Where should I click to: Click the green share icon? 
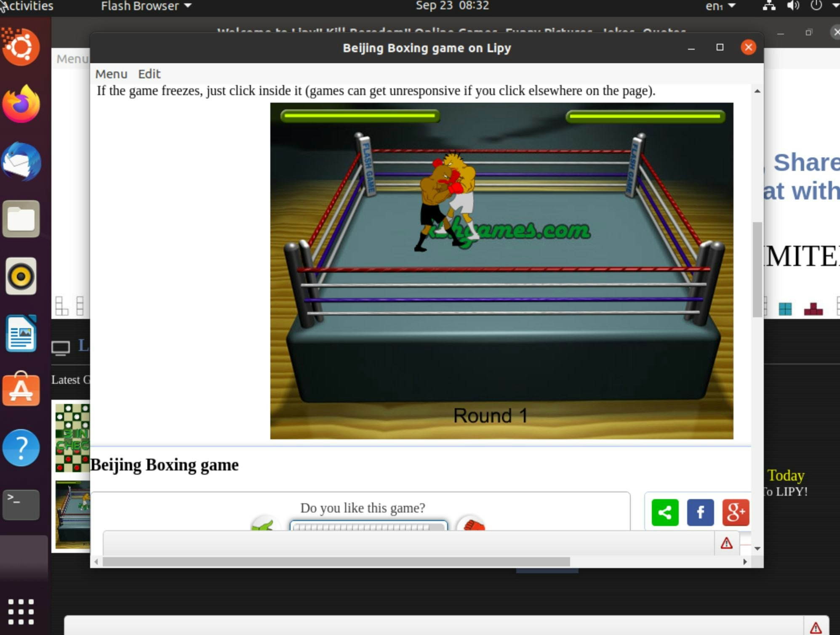pyautogui.click(x=665, y=512)
